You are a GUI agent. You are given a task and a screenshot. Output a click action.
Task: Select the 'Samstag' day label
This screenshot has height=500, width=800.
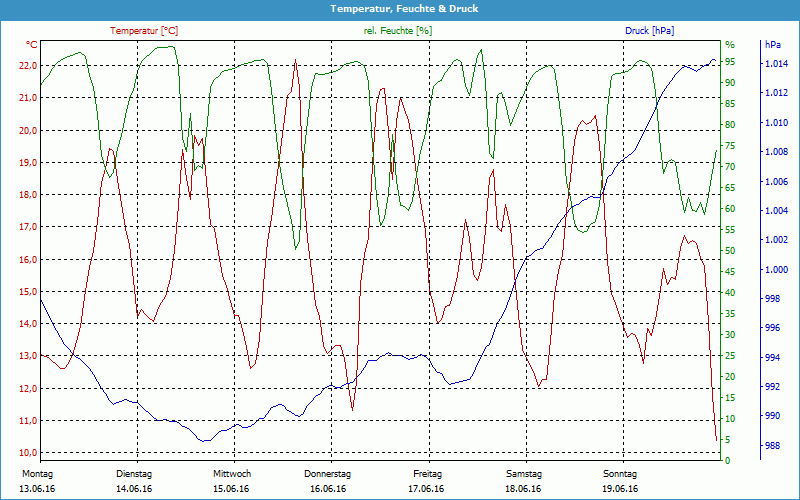524,474
